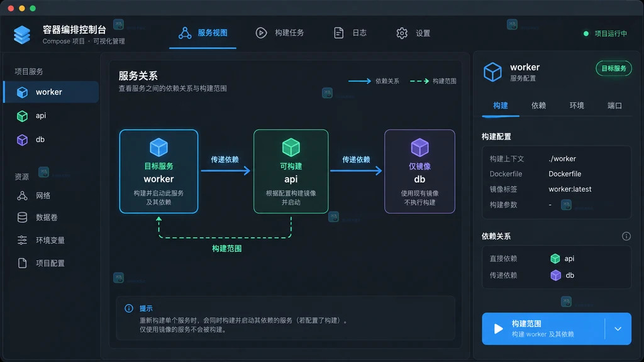Click 传递依赖 label between api and db
Image resolution: width=644 pixels, height=362 pixels.
coord(356,160)
